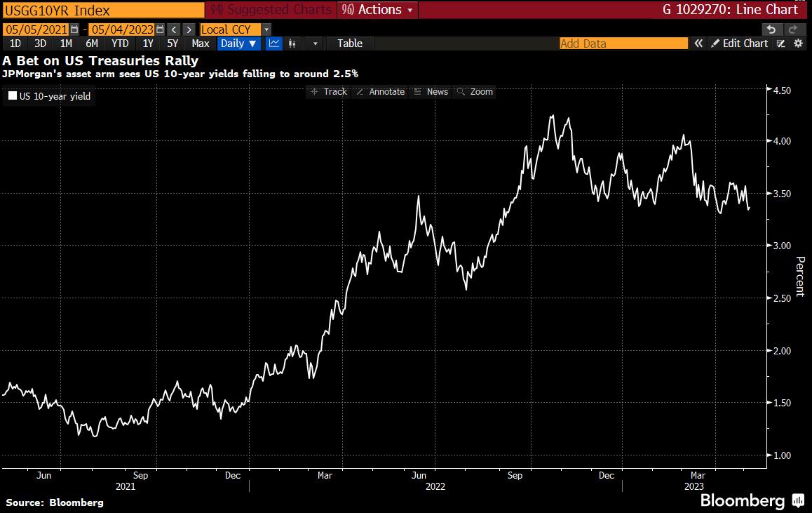Set range to 1Y
812x513 pixels.
click(148, 44)
